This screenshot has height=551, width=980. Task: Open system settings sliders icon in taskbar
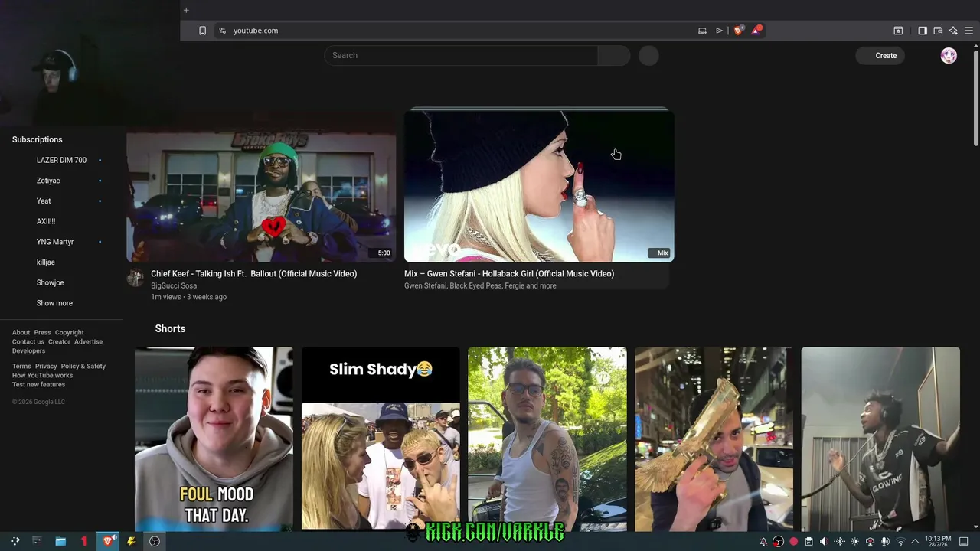[x=36, y=541]
